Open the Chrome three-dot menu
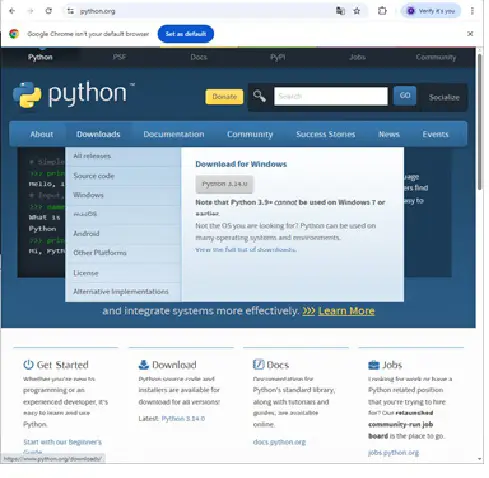Screen dimensions: 489x478 472,11
